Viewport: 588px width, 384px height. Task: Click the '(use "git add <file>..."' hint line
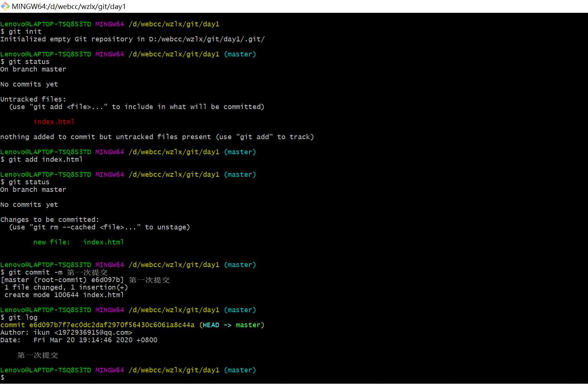pos(137,107)
